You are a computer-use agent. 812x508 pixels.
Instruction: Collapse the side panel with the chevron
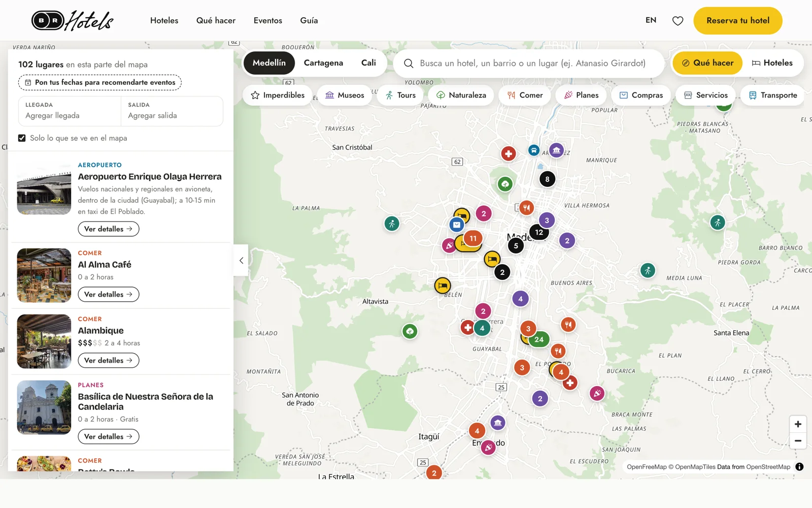click(x=241, y=260)
